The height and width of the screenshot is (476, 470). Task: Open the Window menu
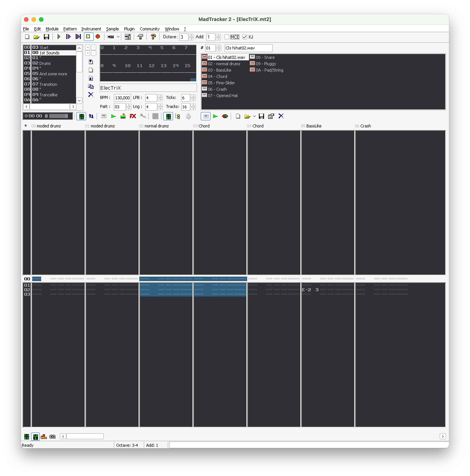tap(172, 29)
